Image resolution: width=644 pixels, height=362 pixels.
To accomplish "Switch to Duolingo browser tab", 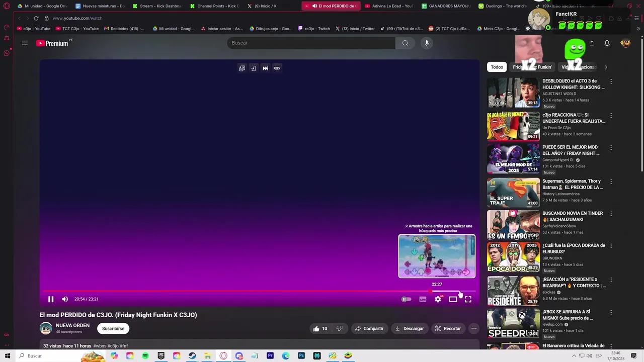I will [503, 6].
